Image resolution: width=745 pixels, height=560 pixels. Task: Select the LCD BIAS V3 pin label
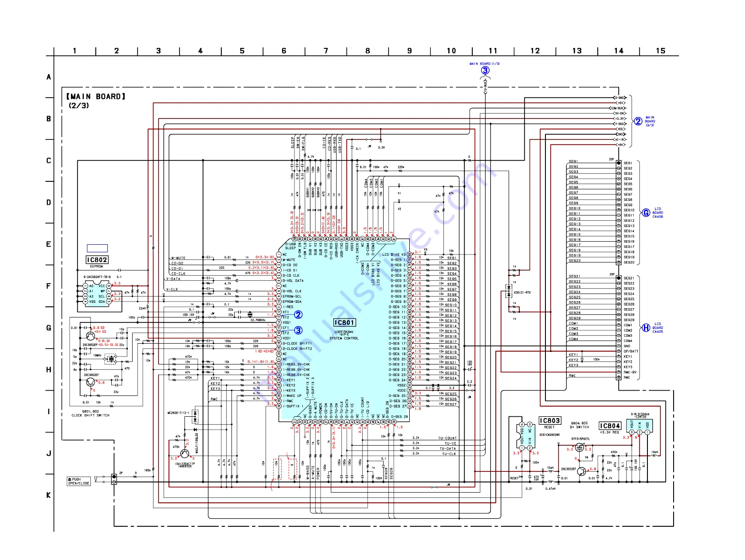(x=394, y=255)
